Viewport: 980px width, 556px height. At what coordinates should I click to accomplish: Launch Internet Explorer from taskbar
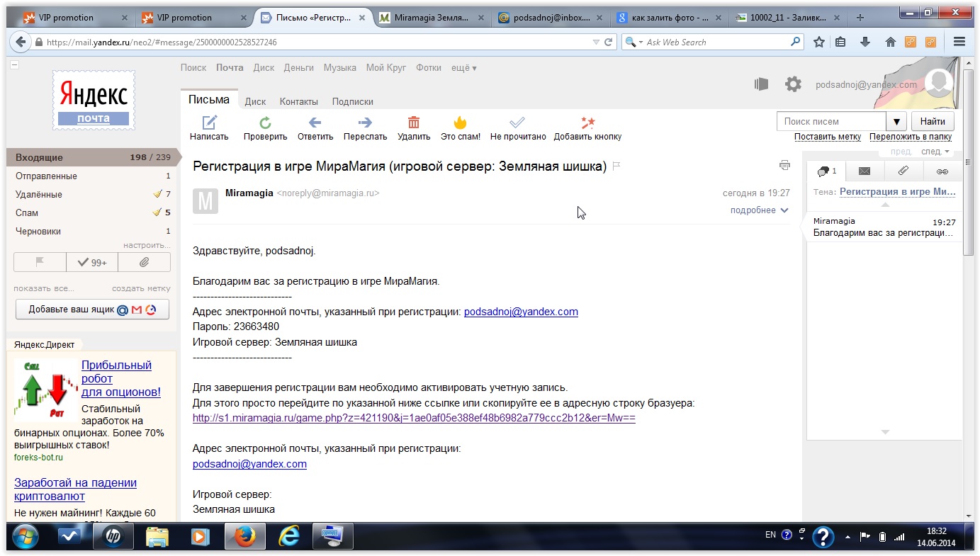coord(288,537)
